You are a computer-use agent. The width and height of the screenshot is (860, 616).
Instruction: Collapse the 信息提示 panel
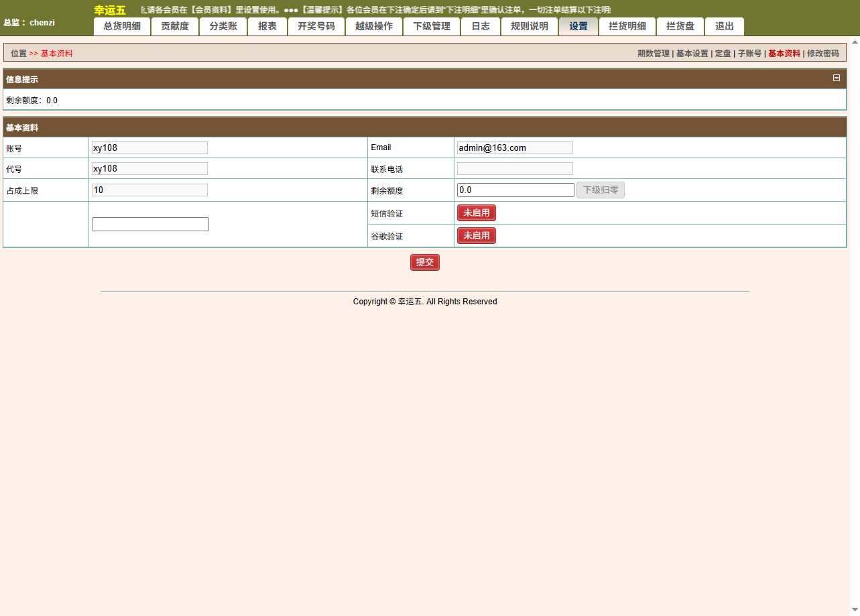(836, 78)
